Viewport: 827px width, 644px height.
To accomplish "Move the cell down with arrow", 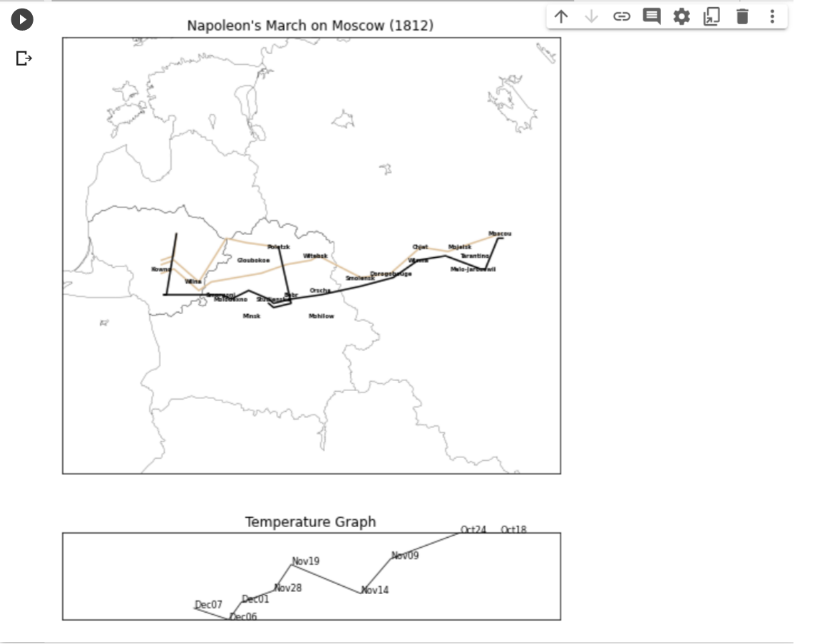I will pyautogui.click(x=591, y=16).
